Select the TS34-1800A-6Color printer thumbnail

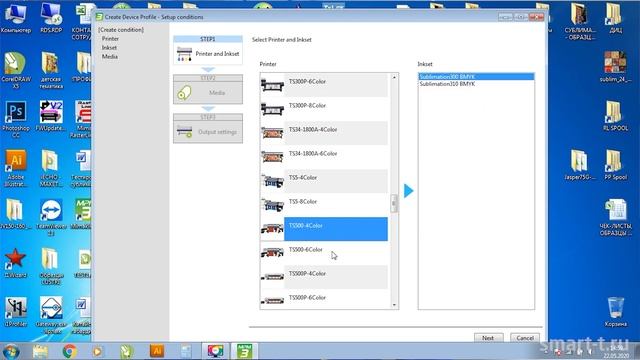272,157
